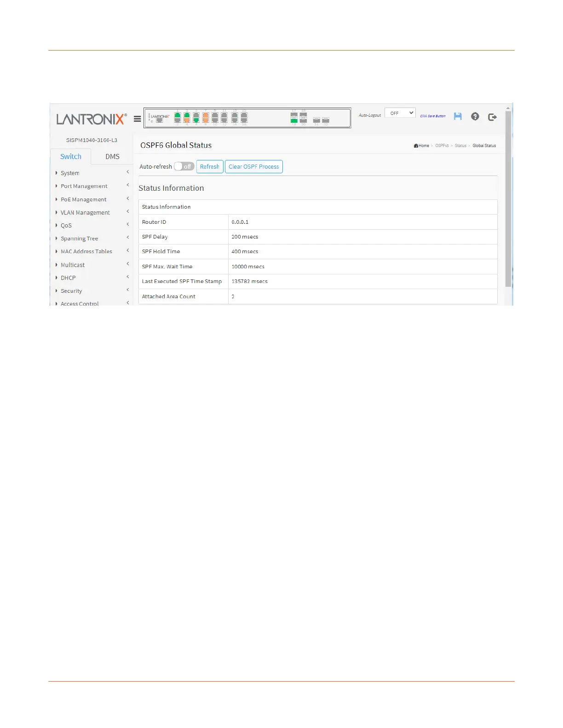Click the logout arrow icon

pyautogui.click(x=492, y=117)
